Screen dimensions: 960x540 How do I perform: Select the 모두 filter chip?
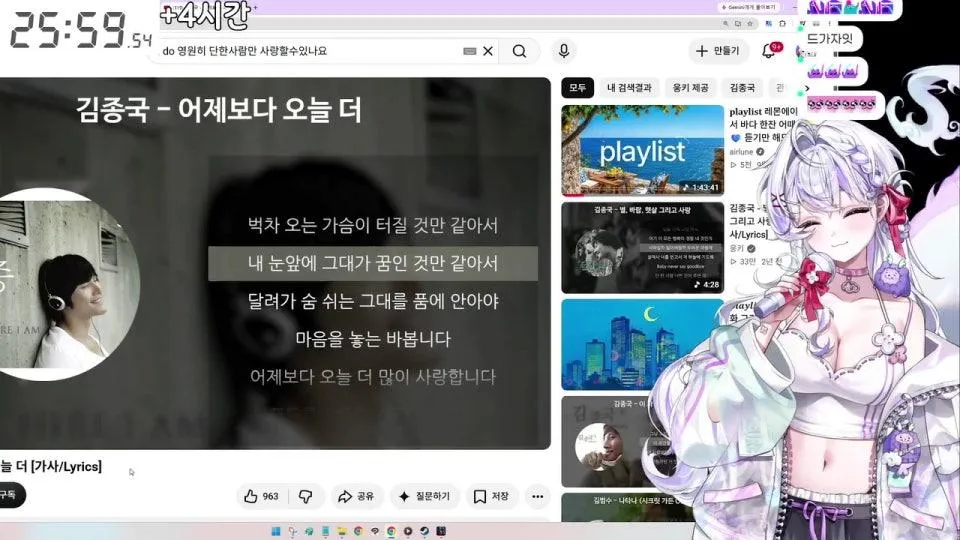pos(577,88)
